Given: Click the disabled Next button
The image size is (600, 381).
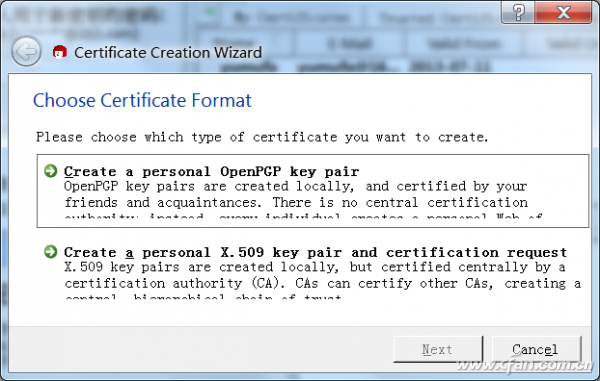Looking at the screenshot, I should (x=438, y=349).
